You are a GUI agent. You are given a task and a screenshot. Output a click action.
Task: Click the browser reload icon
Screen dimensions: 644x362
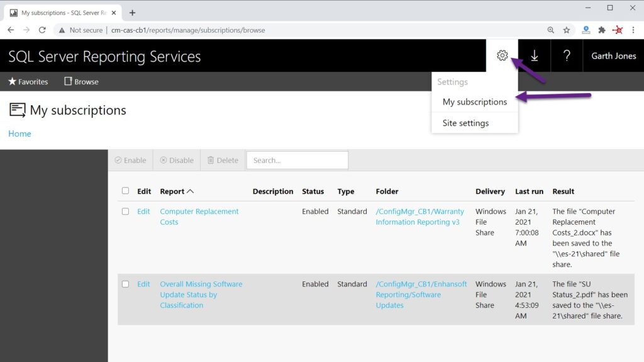click(42, 30)
